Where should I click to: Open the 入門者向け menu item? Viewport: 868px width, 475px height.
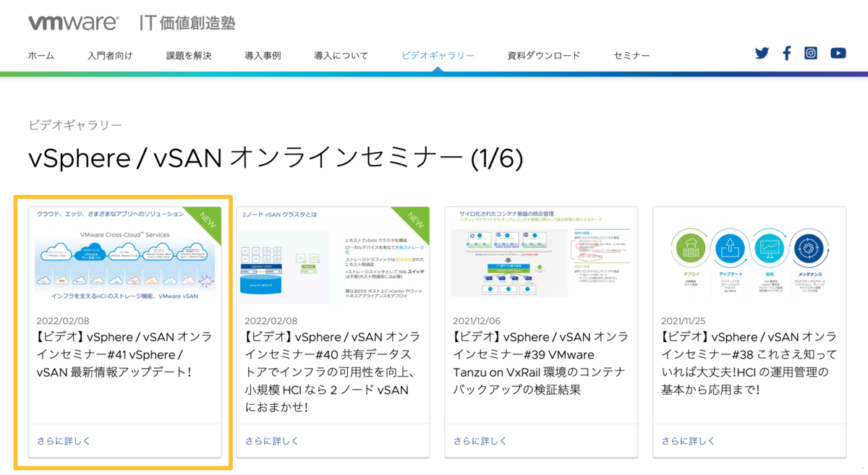110,56
